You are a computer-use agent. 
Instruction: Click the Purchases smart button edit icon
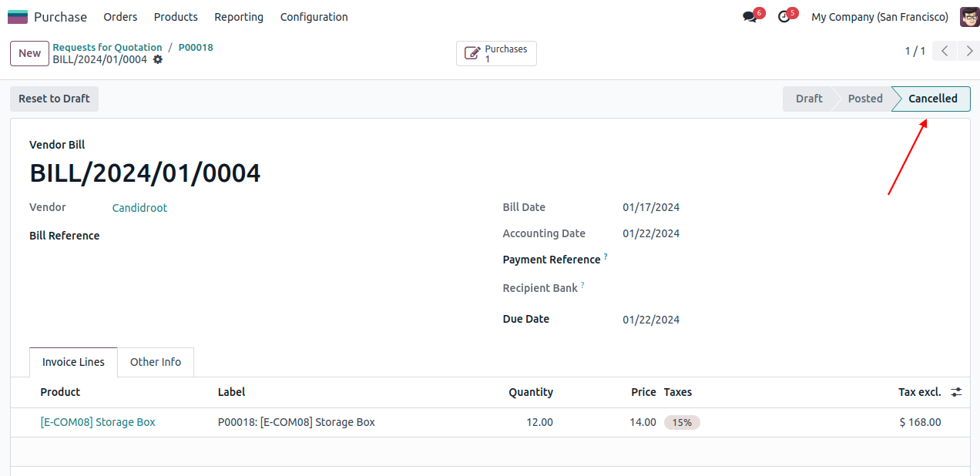(x=472, y=54)
